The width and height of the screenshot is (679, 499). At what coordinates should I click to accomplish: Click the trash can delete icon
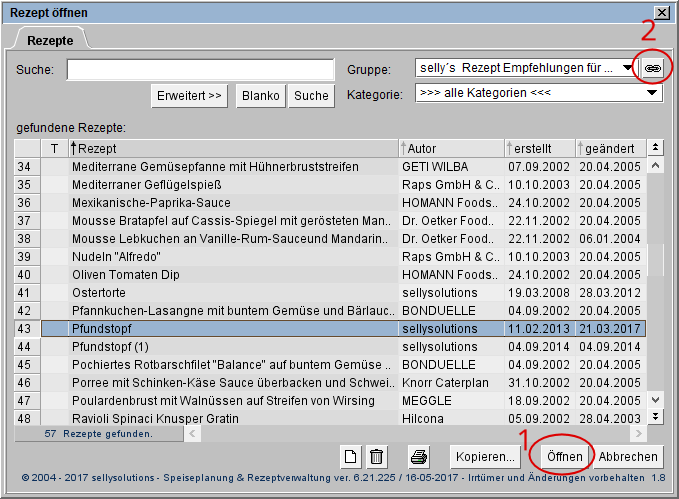(x=377, y=457)
